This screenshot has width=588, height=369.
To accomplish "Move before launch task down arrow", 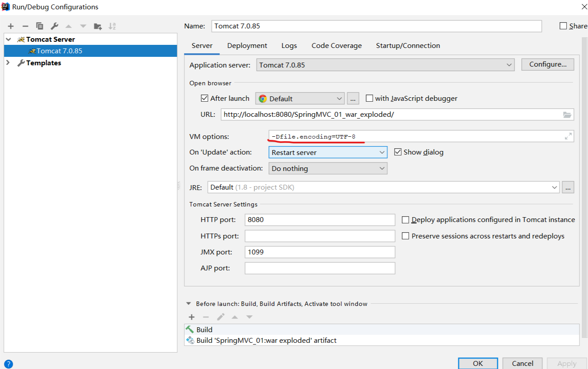I will click(249, 317).
